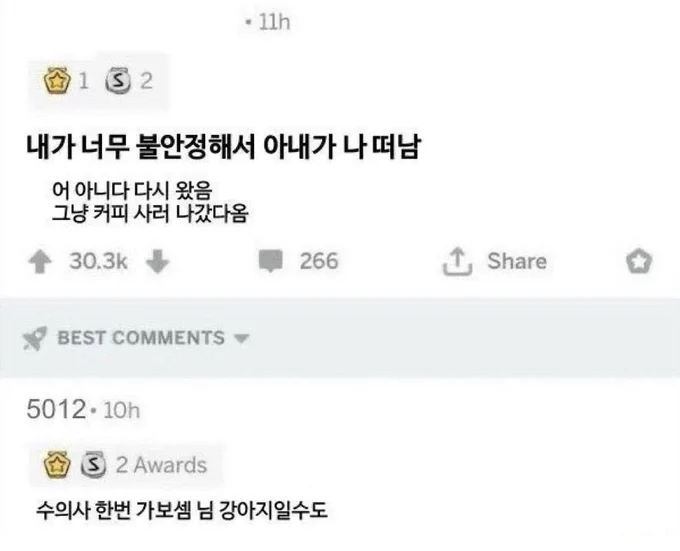Click the 10h comment timestamp
The height and width of the screenshot is (551, 680).
(x=122, y=410)
